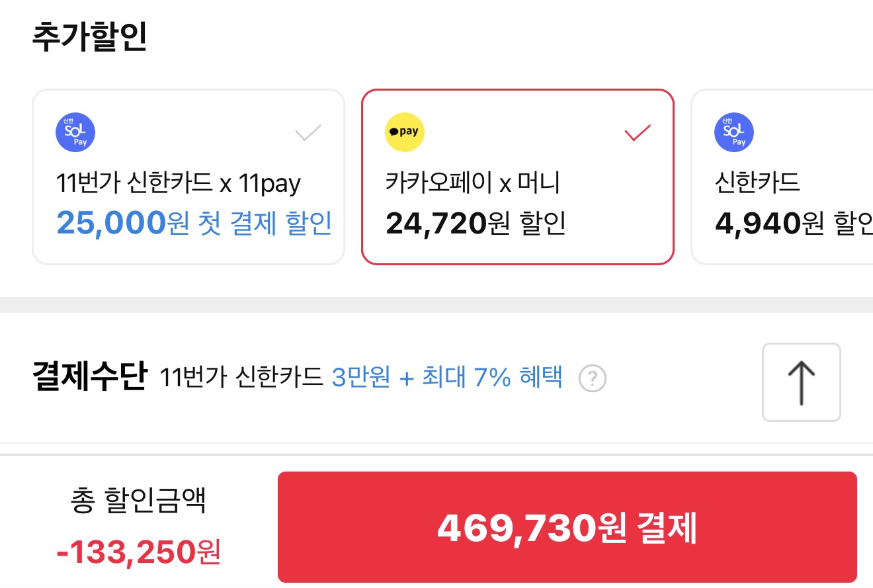
Task: Check the gray checkmark on 11pay discount
Action: (x=308, y=133)
